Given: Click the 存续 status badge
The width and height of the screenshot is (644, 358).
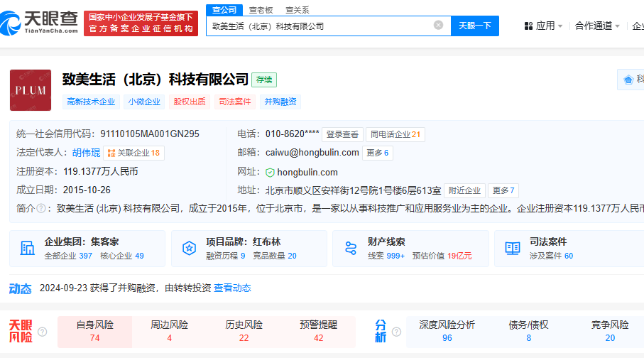Looking at the screenshot, I should (264, 80).
